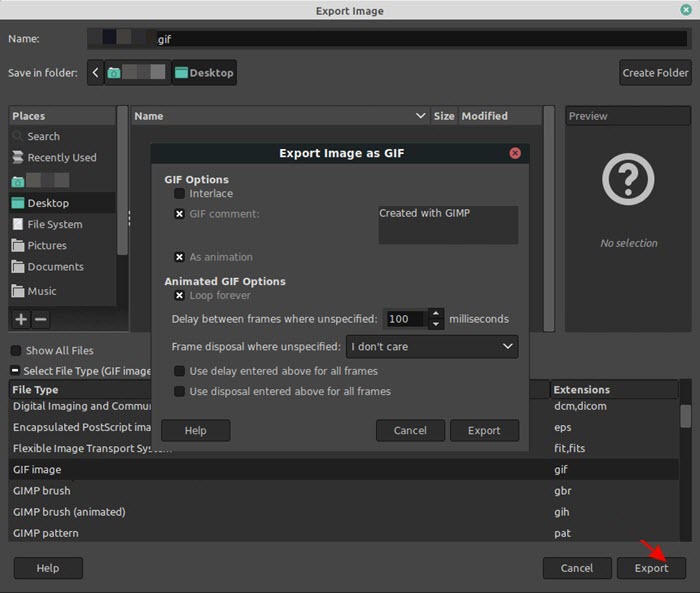
Task: Click the file list vertical scrollbar
Action: tap(549, 219)
